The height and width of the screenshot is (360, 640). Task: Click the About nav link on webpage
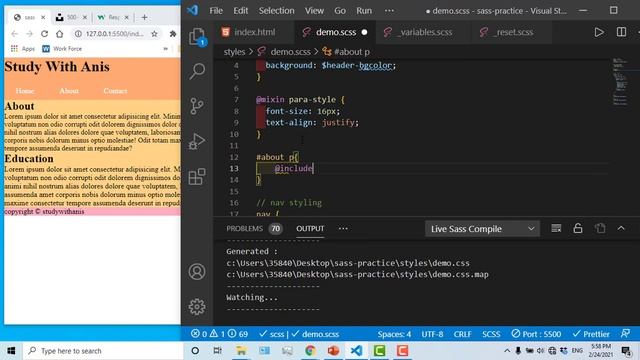[69, 91]
